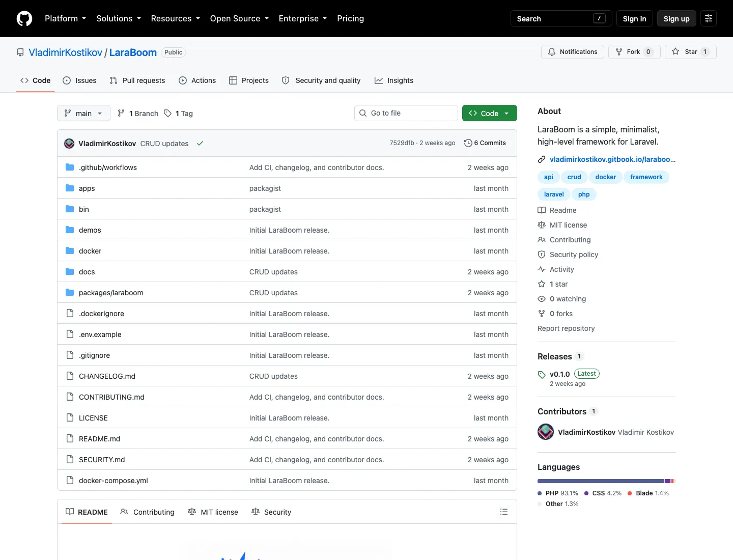Click the Blade 1.4% language legend
Viewport: 733px width, 560px height.
(649, 493)
